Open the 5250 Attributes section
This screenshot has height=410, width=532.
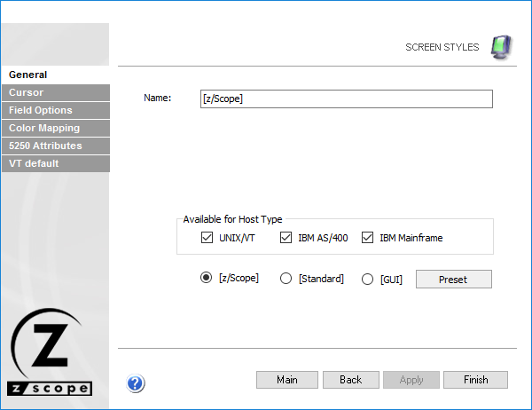tap(56, 146)
